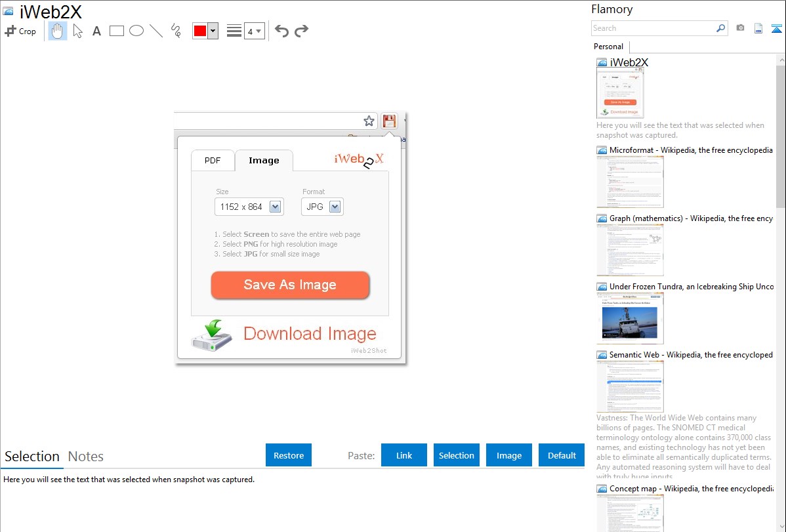
Task: Switch to the Notes tab
Action: [86, 457]
